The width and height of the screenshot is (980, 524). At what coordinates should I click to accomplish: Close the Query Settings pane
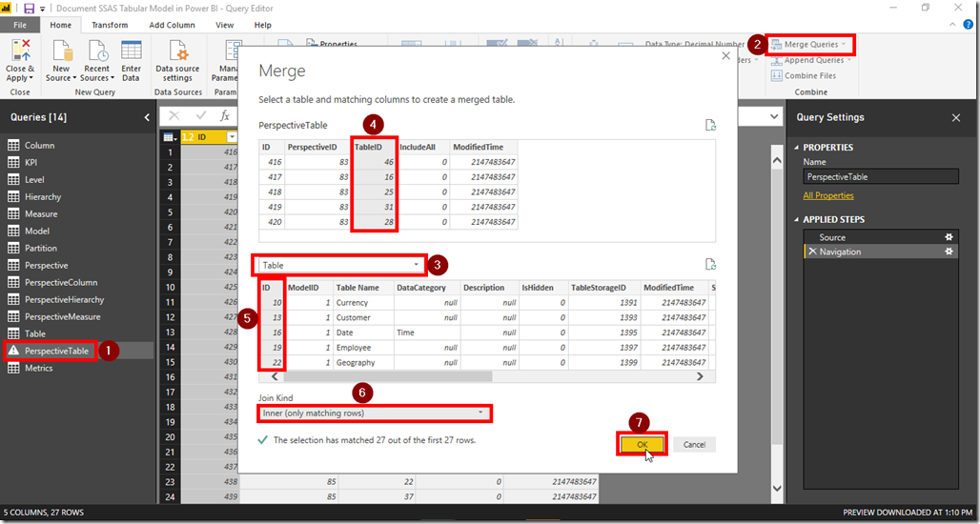[955, 117]
